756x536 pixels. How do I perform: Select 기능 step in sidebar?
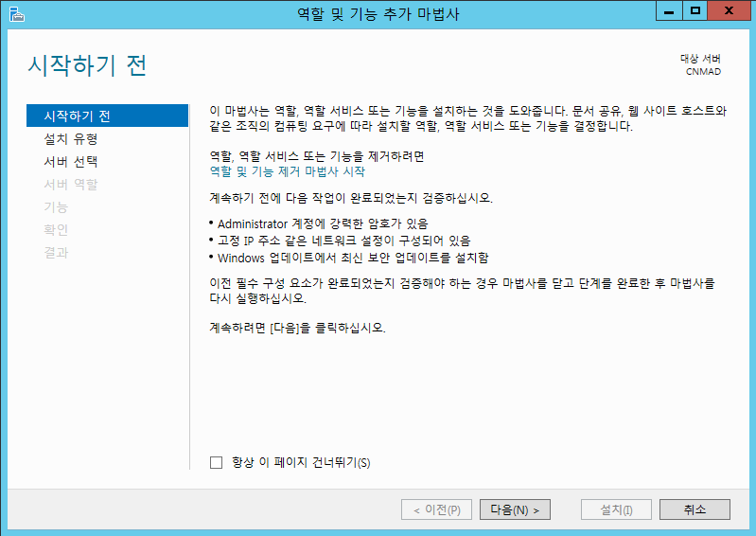click(x=56, y=207)
